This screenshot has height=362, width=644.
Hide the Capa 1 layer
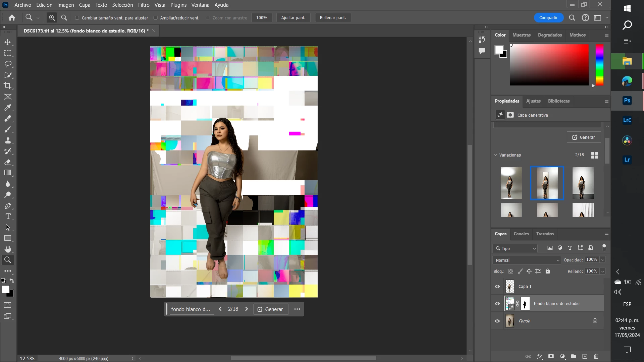497,287
